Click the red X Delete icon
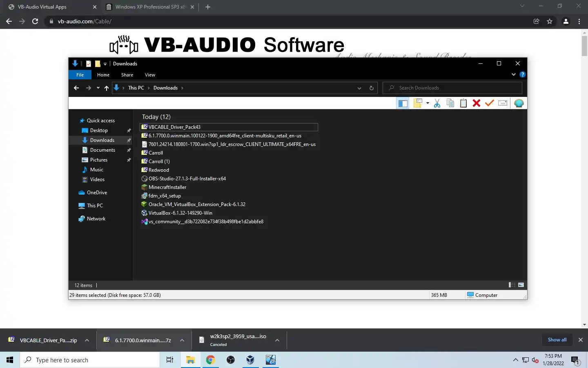The width and height of the screenshot is (588, 368). point(477,103)
